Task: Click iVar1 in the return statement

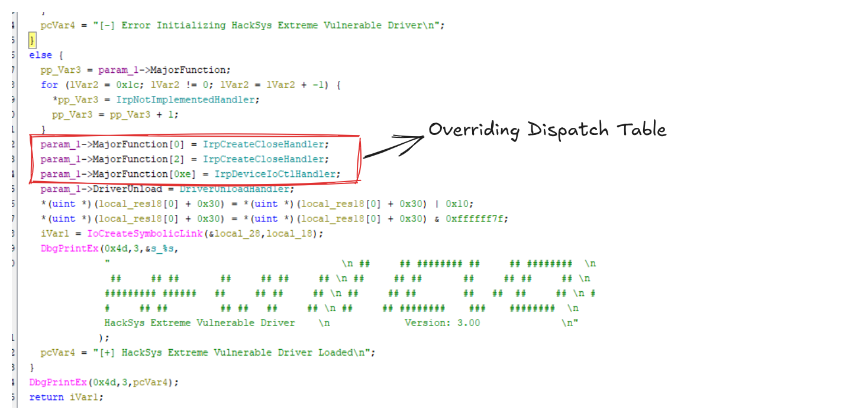Action: coord(84,397)
